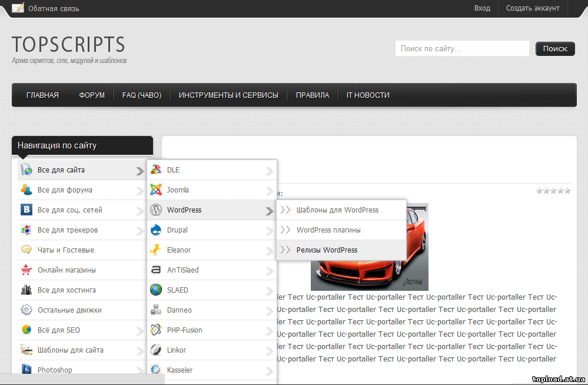
Task: Open the FAQ (ЧАВО) menu item
Action: click(142, 95)
